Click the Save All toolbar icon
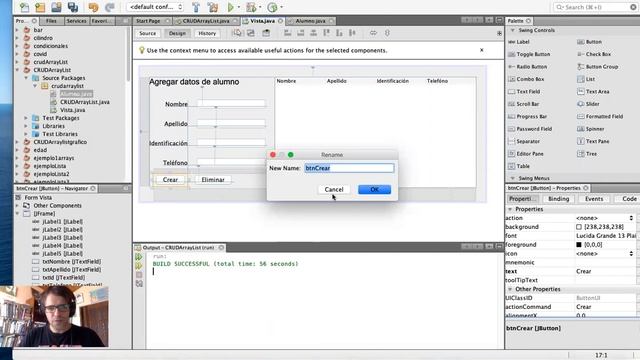The height and width of the screenshot is (360, 640). pyautogui.click(x=73, y=7)
